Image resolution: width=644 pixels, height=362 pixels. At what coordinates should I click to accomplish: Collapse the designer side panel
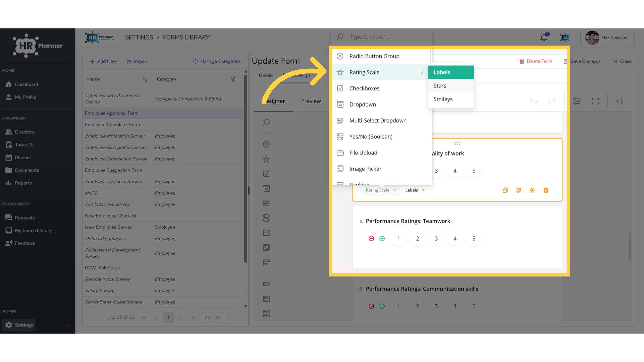click(x=620, y=101)
